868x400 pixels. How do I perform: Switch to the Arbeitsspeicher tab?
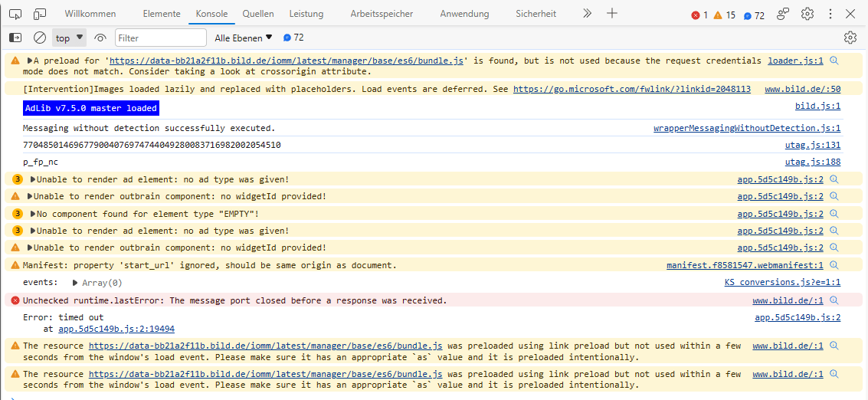click(x=382, y=14)
